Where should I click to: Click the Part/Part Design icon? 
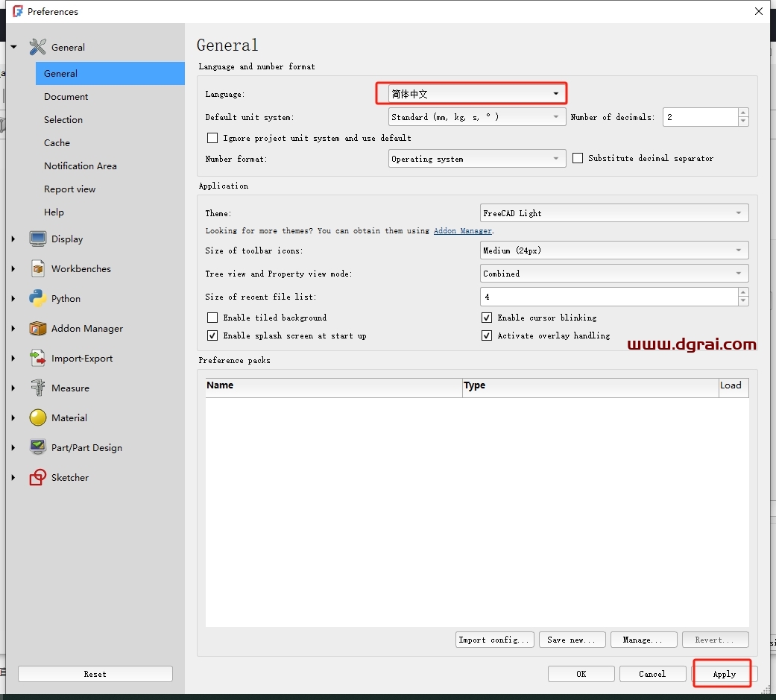(37, 447)
